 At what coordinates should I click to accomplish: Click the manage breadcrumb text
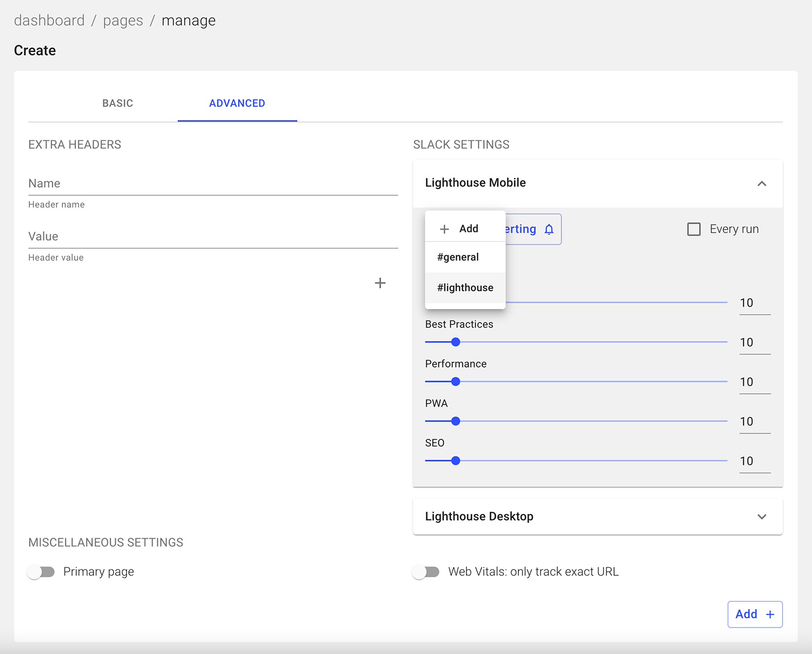click(189, 20)
